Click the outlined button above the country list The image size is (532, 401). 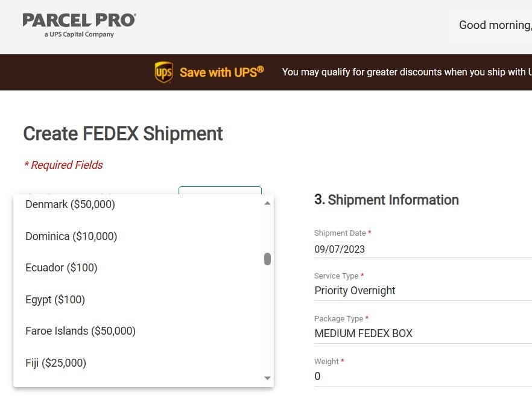tap(220, 191)
